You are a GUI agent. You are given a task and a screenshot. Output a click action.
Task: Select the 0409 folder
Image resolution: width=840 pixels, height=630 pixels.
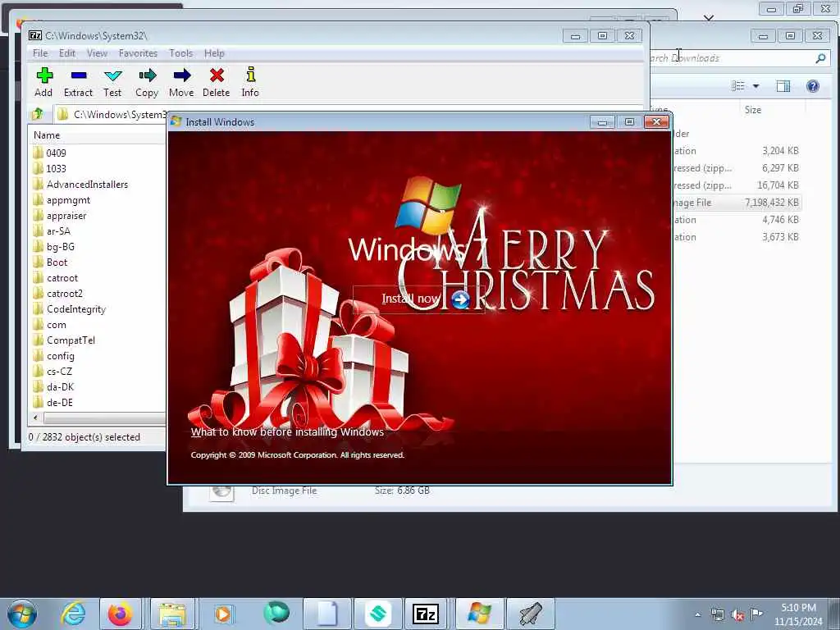point(56,153)
